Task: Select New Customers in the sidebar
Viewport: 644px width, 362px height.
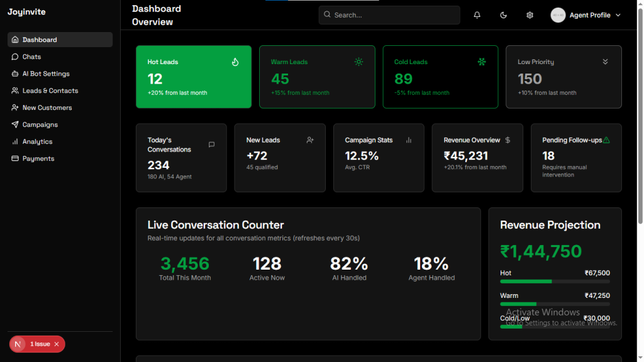Action: [x=47, y=107]
